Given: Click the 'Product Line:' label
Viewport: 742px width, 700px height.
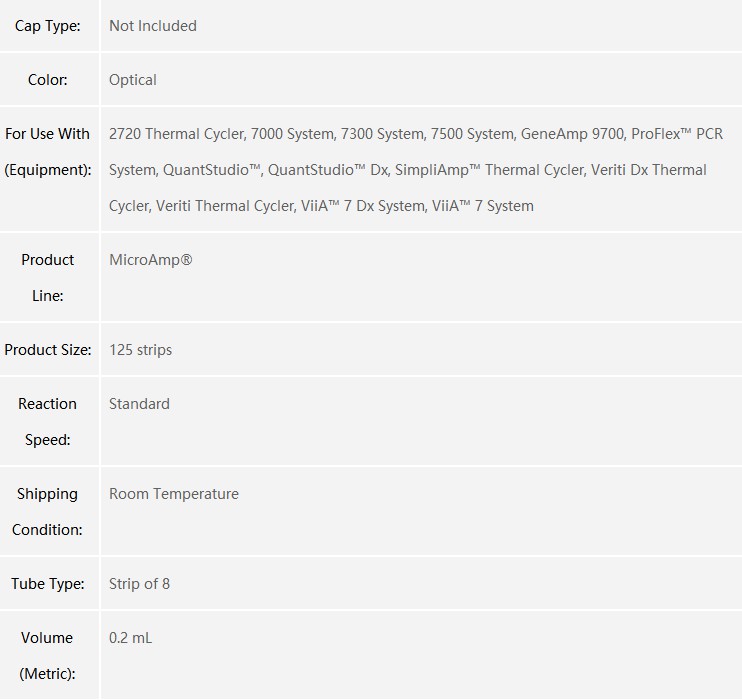Looking at the screenshot, I should tap(48, 277).
